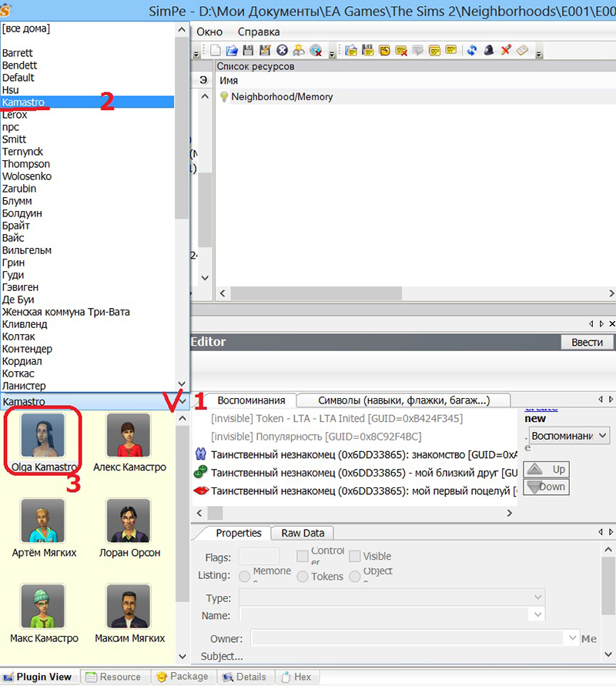616x686 pixels.
Task: Toggle the Controller checkbox
Action: pos(303,556)
